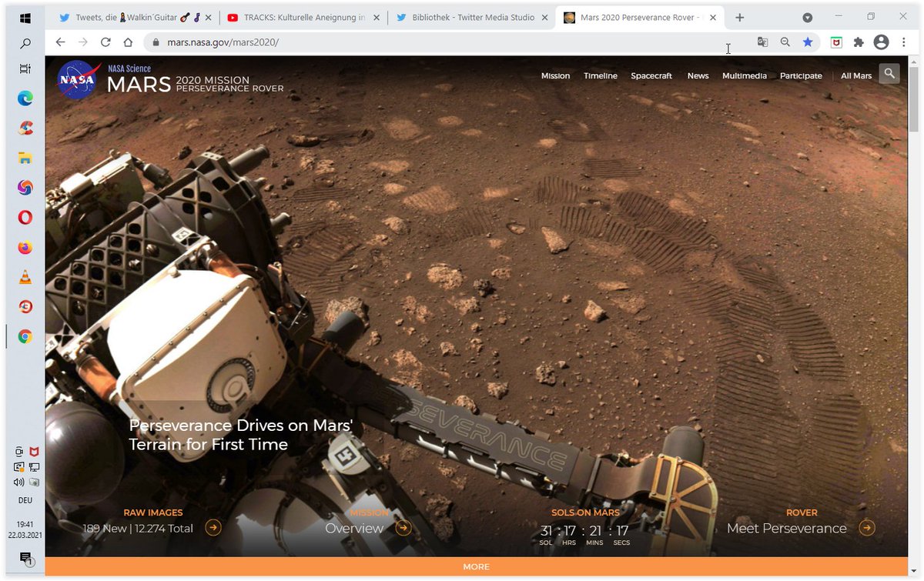Open a new browser tab
Screen dimensions: 924x581
(739, 18)
